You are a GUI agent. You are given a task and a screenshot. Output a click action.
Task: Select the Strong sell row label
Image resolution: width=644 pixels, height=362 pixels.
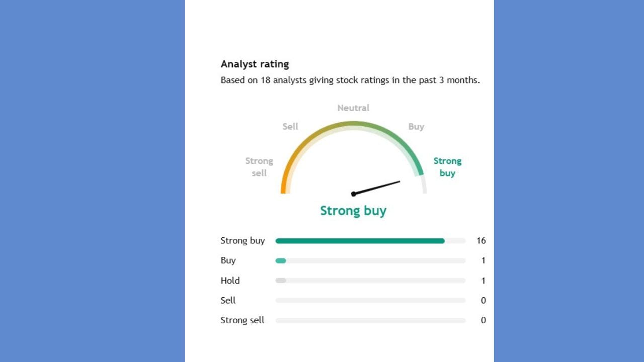[x=242, y=320]
